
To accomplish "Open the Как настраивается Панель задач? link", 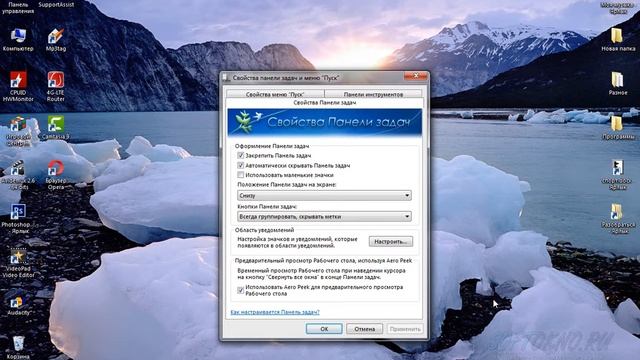I will [x=275, y=312].
